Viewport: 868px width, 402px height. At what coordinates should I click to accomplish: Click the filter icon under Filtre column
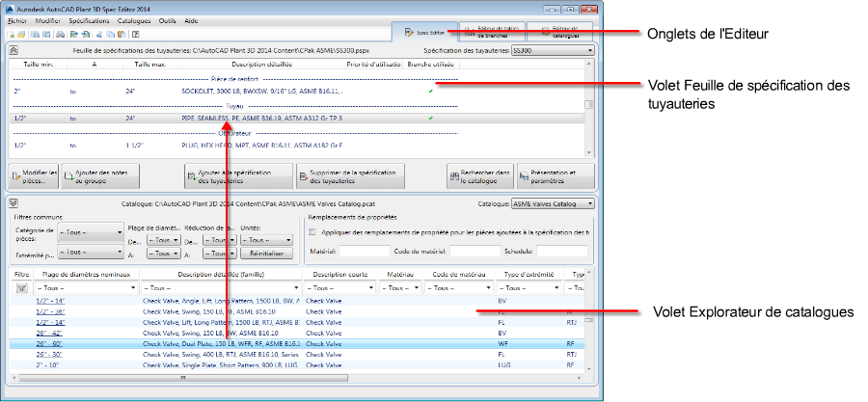coord(21,287)
